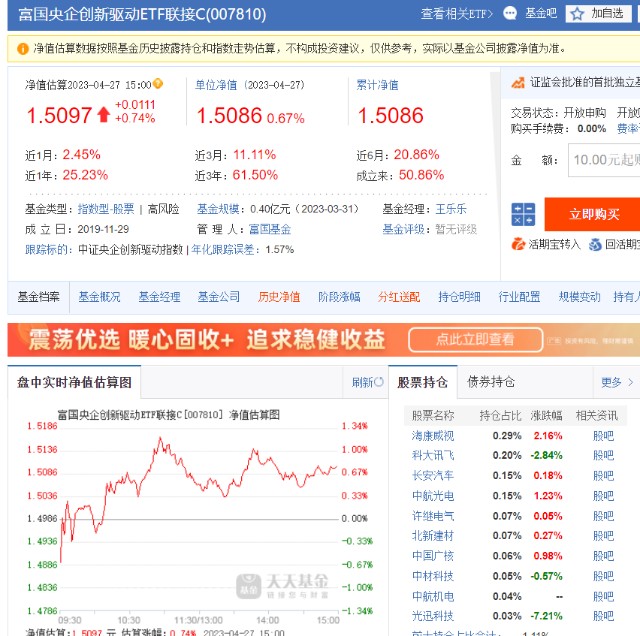The height and width of the screenshot is (636, 640).
Task: Open 股吧 link for 光迅科技
Action: [x=603, y=616]
